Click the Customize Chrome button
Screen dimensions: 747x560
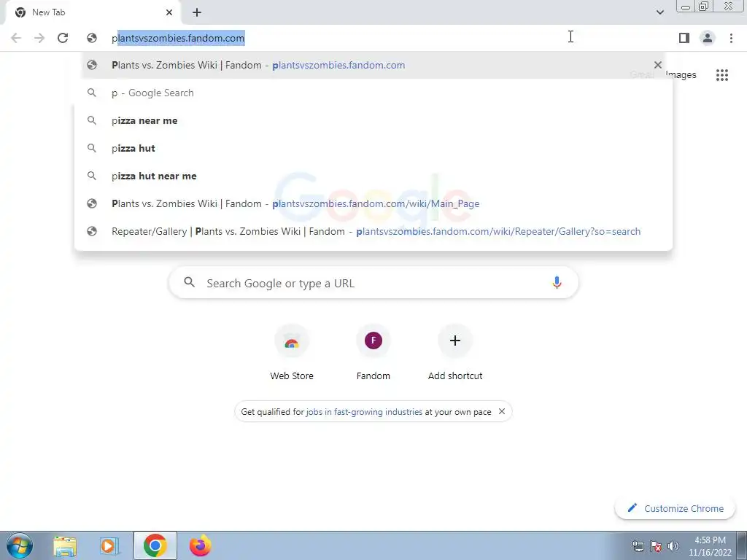pyautogui.click(x=675, y=508)
